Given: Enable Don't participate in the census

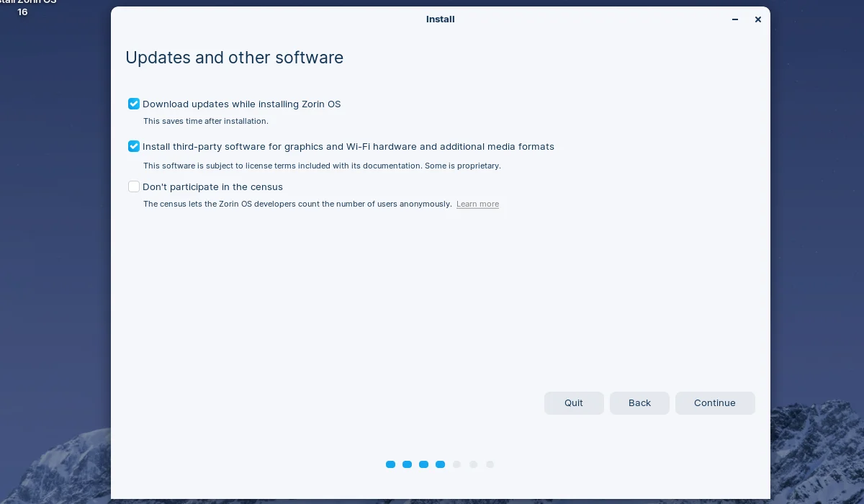Looking at the screenshot, I should (x=134, y=186).
